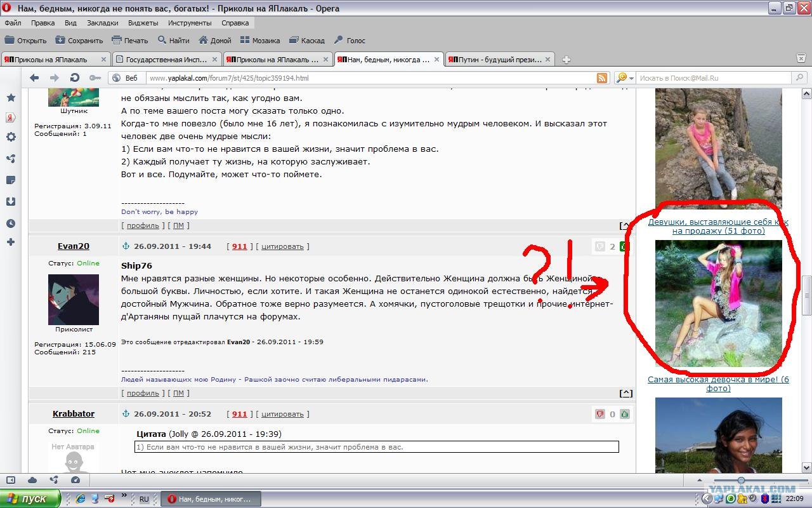The height and width of the screenshot is (508, 812).
Task: Click Голос toolbar button
Action: click(x=350, y=40)
